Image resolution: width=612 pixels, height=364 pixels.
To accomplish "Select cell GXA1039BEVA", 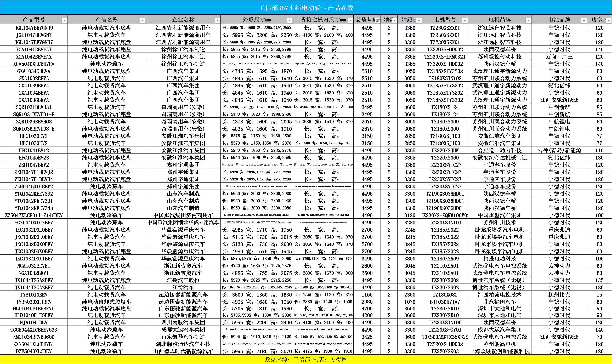I will [x=34, y=86].
